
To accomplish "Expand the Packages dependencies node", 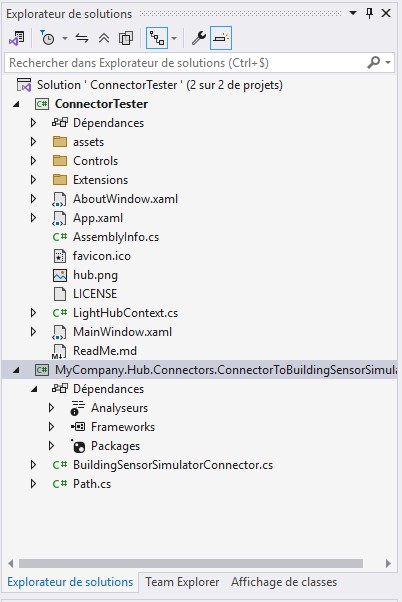I will point(51,446).
